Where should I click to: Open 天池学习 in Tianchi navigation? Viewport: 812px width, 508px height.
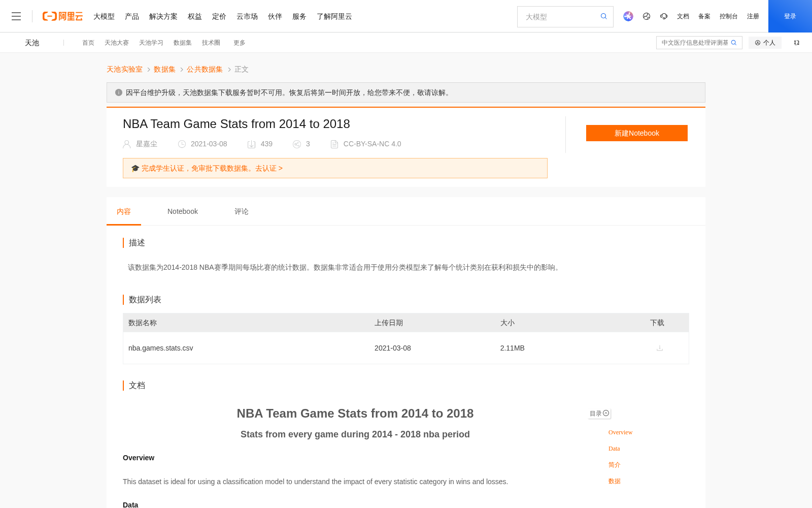(151, 43)
